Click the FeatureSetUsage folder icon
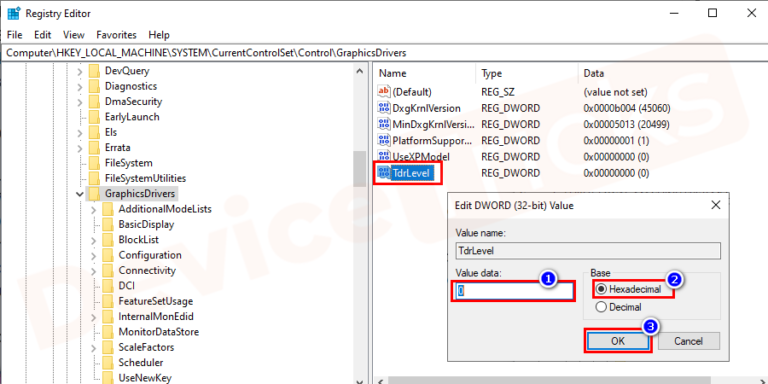 pyautogui.click(x=108, y=301)
